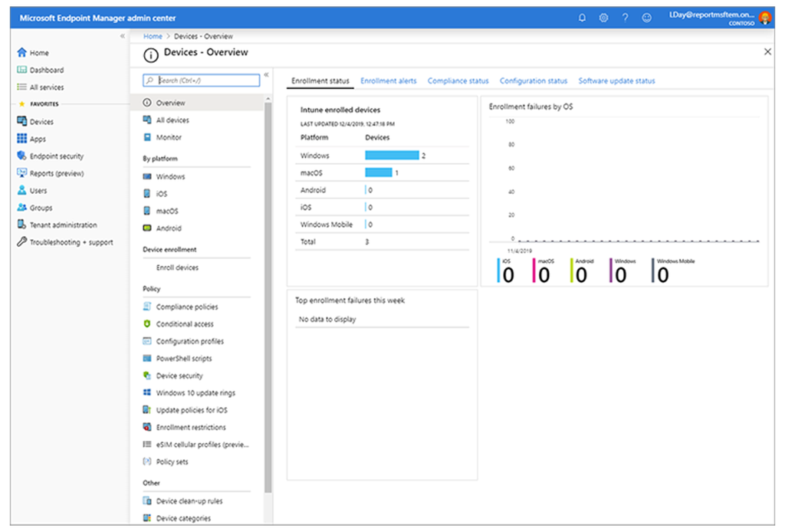Click the macOS enrolled devices bar

(x=379, y=172)
